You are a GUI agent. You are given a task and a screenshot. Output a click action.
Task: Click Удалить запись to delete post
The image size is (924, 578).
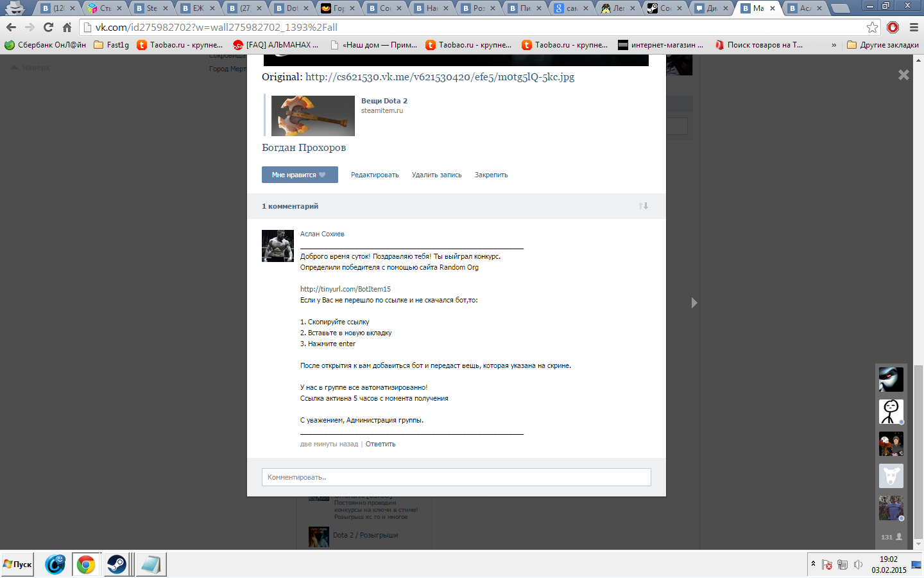(436, 175)
